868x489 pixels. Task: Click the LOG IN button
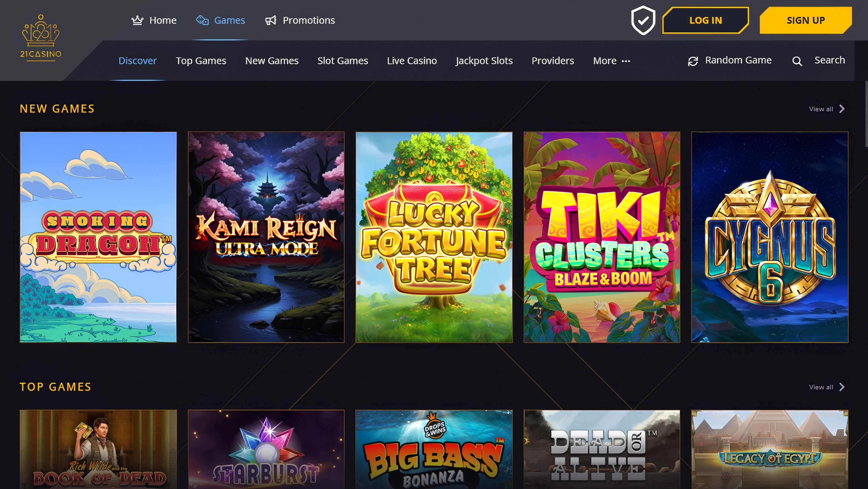click(x=706, y=20)
